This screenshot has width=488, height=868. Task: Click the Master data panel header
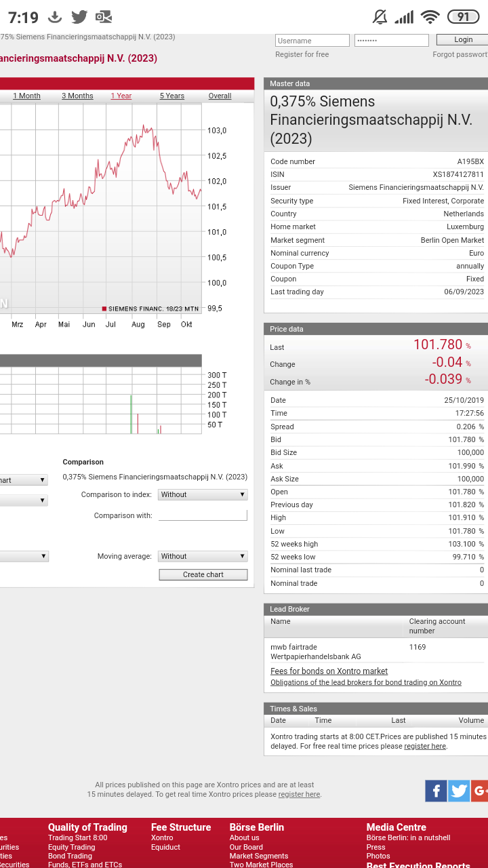click(x=375, y=83)
